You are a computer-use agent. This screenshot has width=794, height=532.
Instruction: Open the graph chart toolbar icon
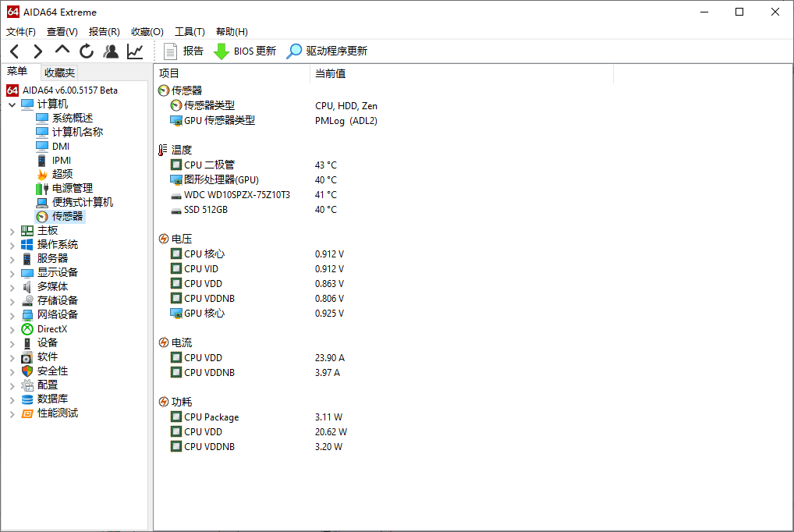(x=135, y=51)
